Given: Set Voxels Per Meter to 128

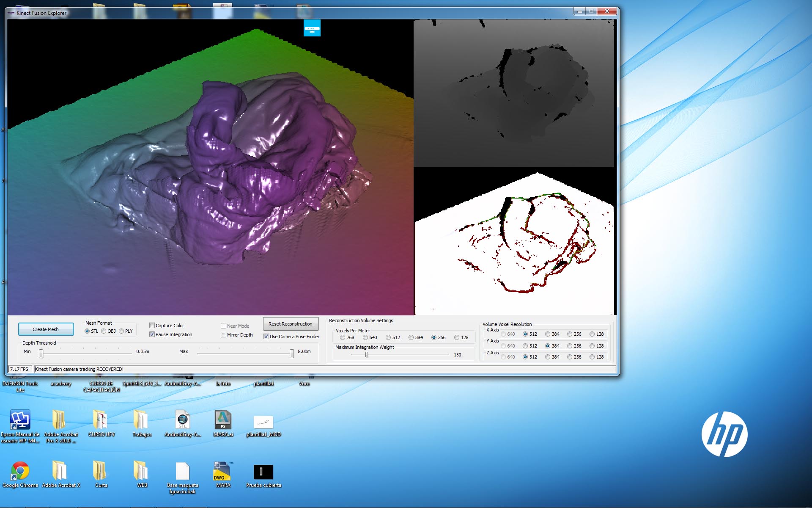Looking at the screenshot, I should tap(457, 337).
